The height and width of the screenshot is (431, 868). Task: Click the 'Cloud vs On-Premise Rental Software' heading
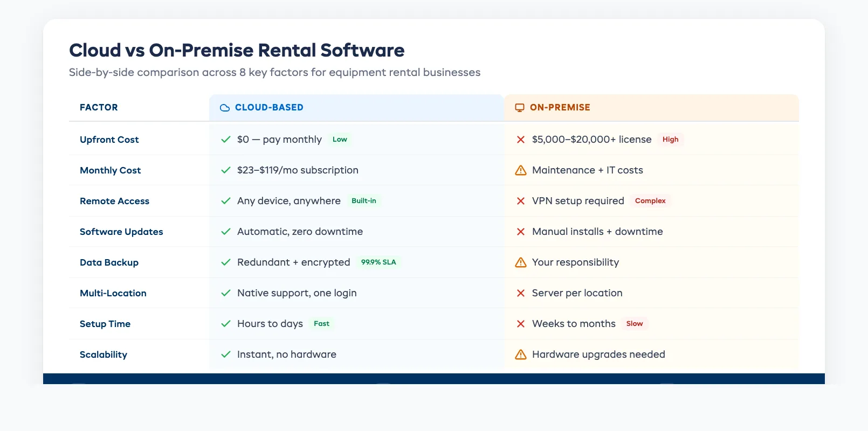click(x=237, y=50)
